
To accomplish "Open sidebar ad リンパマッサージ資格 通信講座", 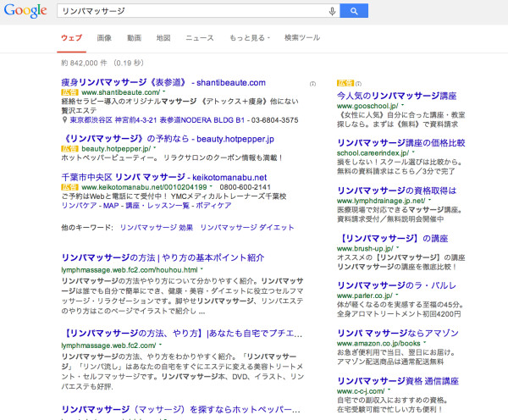I will pos(398,381).
